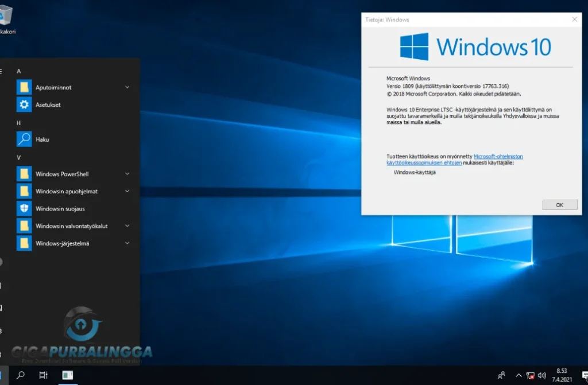Open the Windows PowerShell folder icon
Screen dimensions: 588x385
coord(24,174)
